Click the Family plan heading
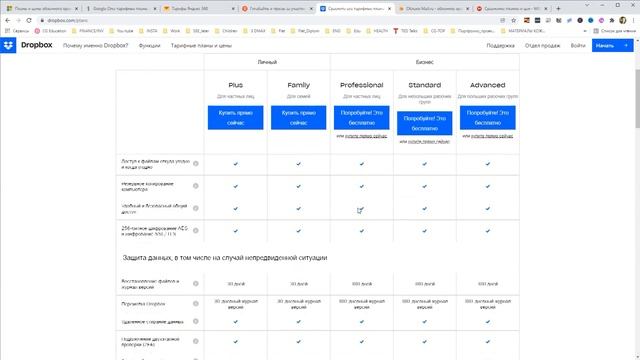This screenshot has width=640, height=360. coord(298,85)
